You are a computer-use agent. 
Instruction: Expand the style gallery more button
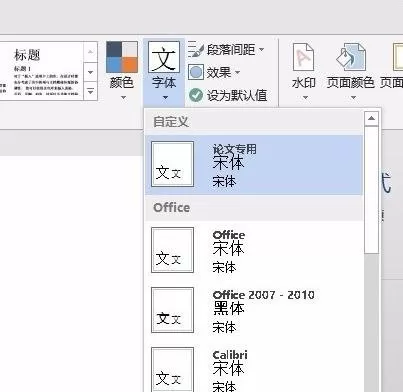click(x=90, y=91)
